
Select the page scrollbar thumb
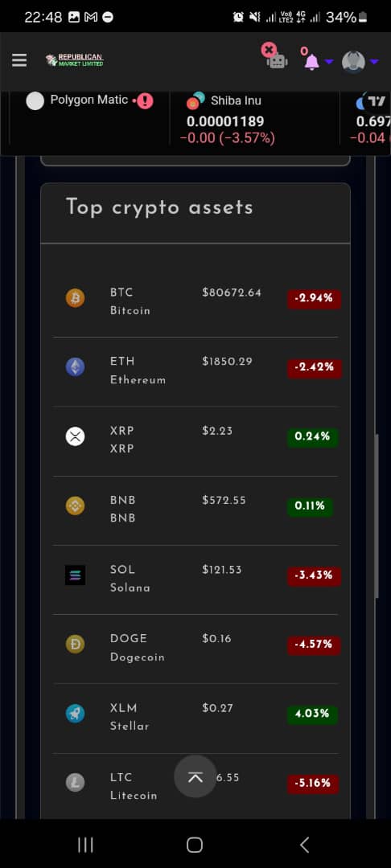pos(377,516)
